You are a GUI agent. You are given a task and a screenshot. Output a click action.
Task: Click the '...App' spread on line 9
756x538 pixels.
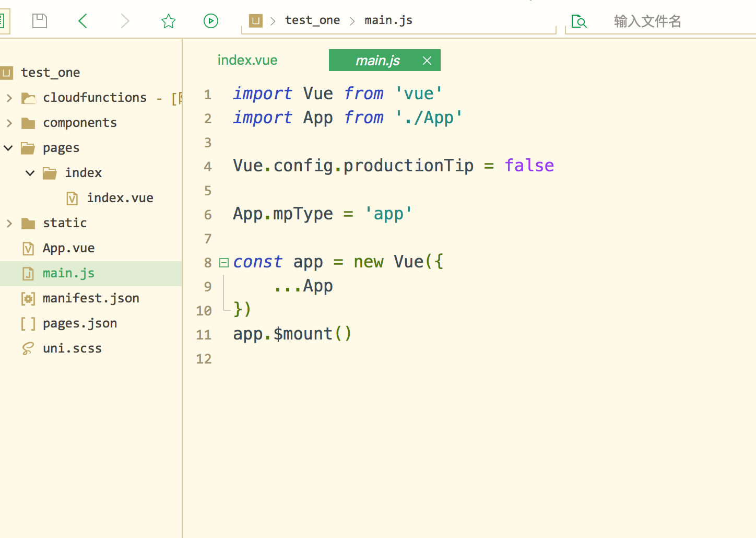click(303, 286)
